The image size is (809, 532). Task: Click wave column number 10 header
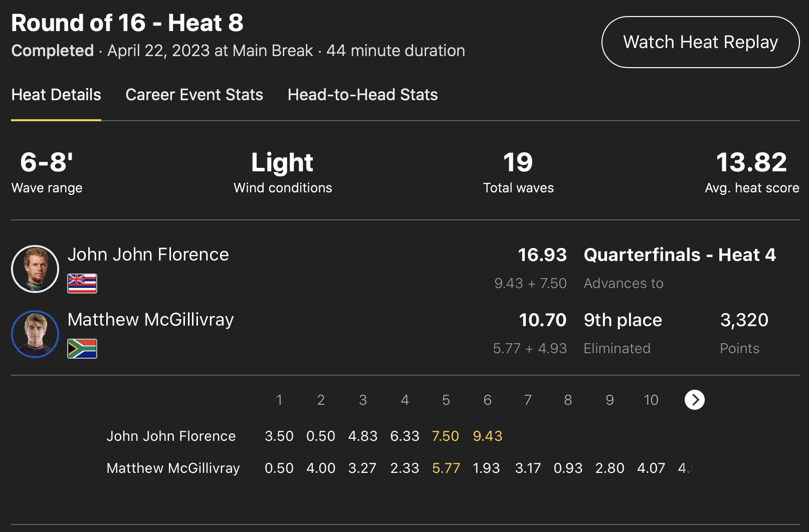(651, 400)
